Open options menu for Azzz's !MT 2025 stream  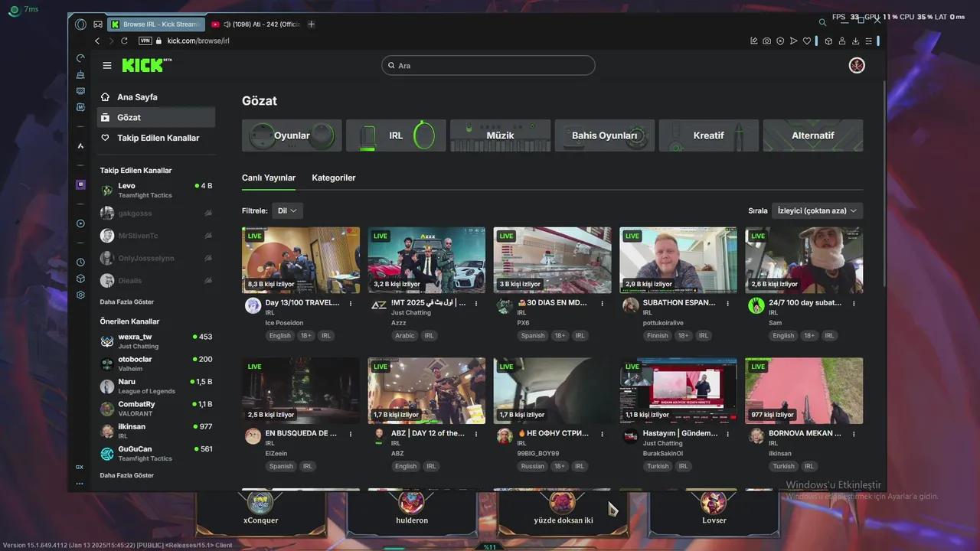(476, 303)
